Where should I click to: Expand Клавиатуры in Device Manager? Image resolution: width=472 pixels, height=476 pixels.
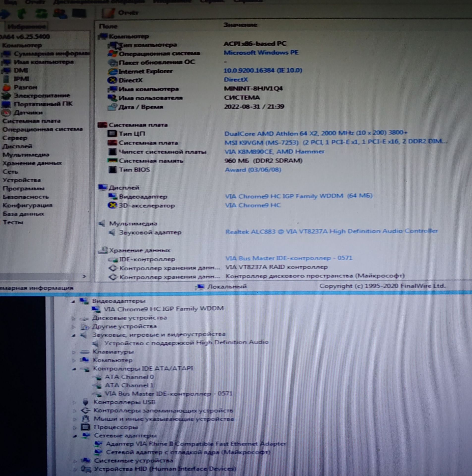coord(74,352)
